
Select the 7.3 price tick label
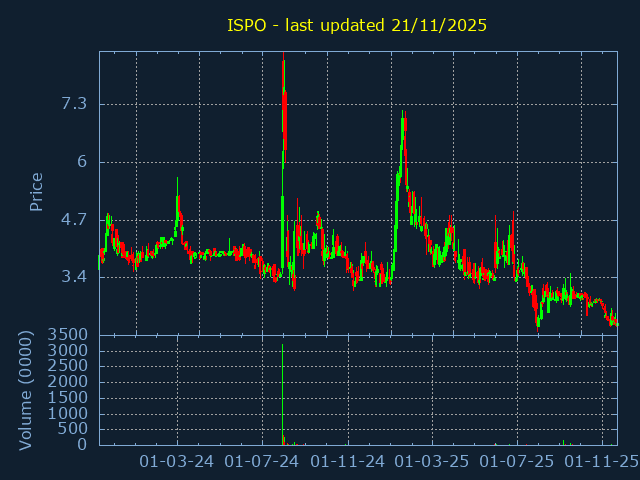click(74, 104)
